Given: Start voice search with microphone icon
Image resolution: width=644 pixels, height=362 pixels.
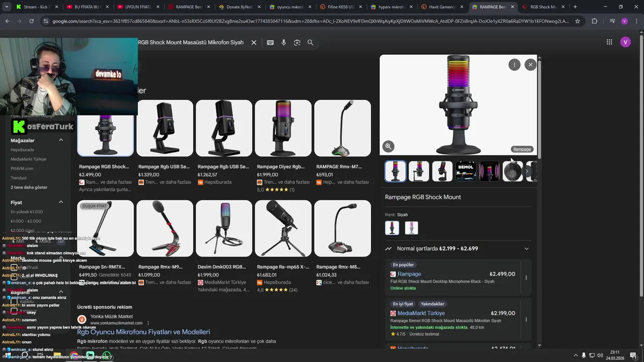Looking at the screenshot, I should click(284, 43).
